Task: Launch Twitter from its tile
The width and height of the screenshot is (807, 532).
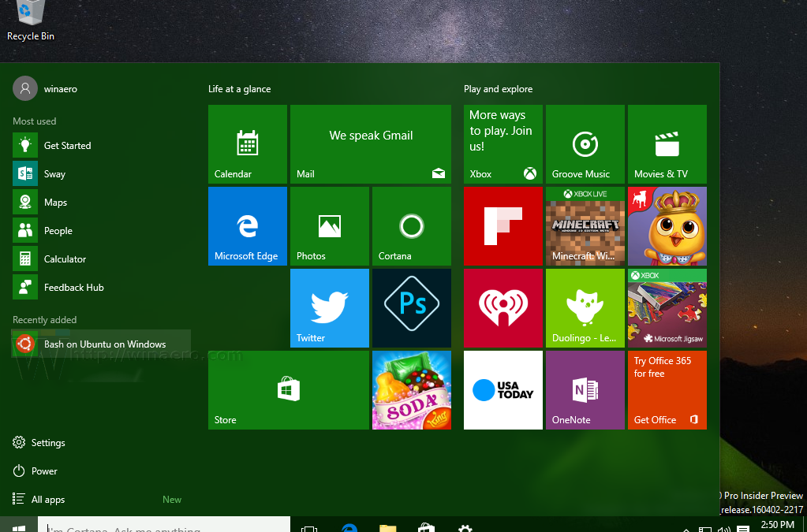Action: (x=329, y=308)
